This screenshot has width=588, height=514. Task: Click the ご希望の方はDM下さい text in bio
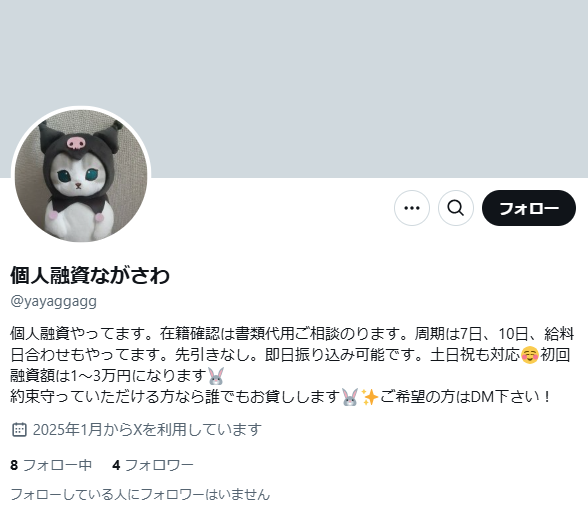(x=465, y=397)
